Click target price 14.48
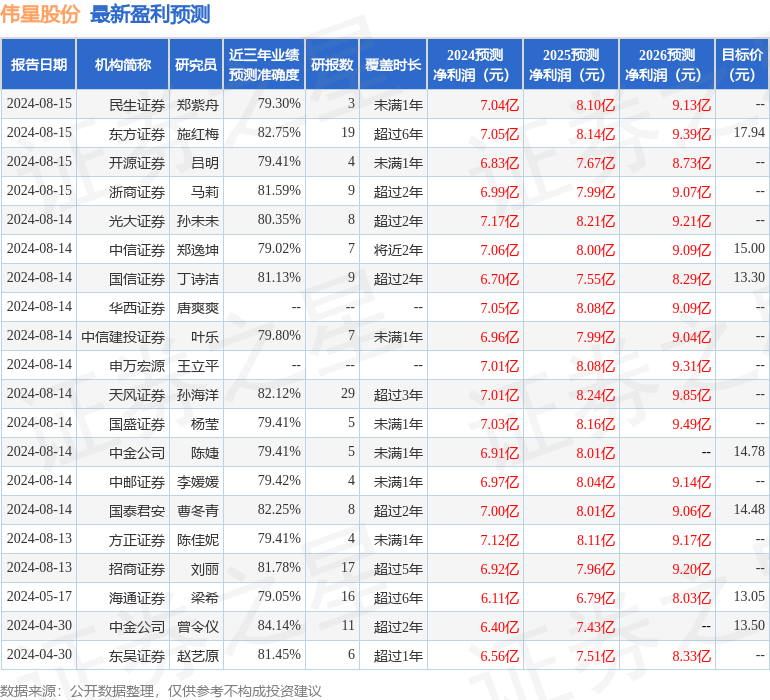 click(749, 509)
